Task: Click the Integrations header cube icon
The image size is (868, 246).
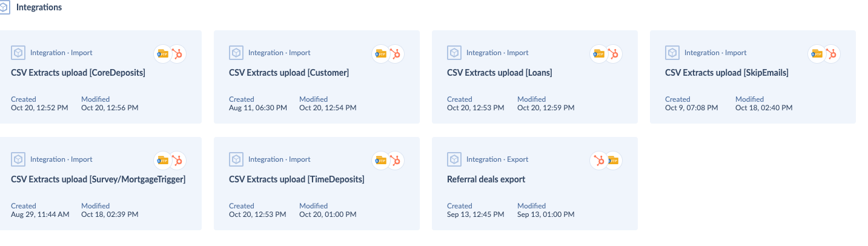Action: coord(4,8)
